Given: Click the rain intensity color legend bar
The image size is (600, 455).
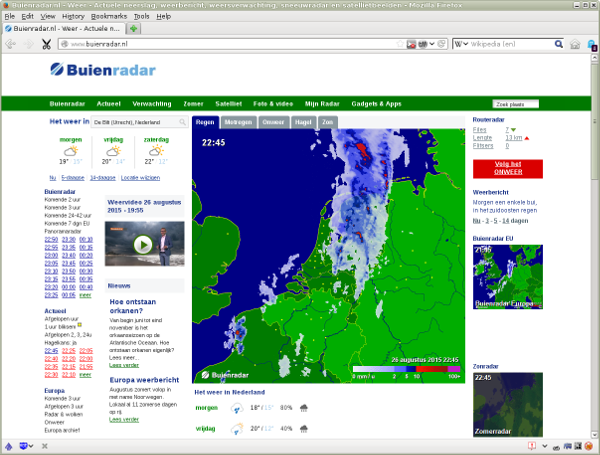Looking at the screenshot, I should pos(406,369).
